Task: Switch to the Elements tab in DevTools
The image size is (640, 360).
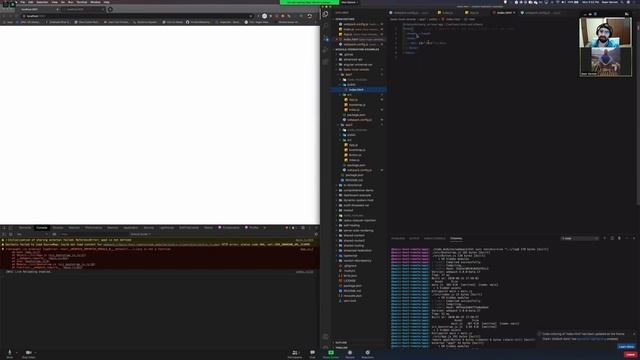Action: coord(25,228)
